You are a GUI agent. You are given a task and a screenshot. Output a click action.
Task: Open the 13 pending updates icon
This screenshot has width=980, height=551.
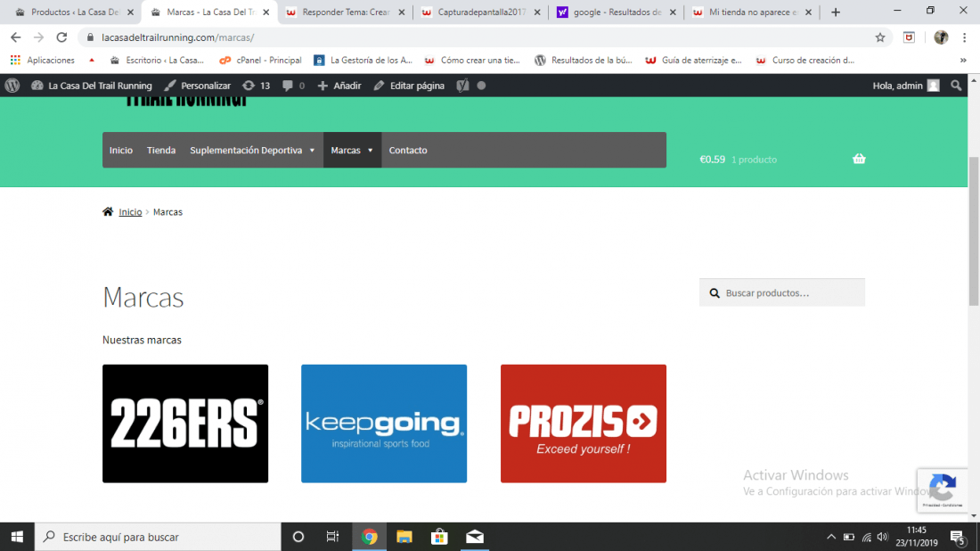click(257, 86)
